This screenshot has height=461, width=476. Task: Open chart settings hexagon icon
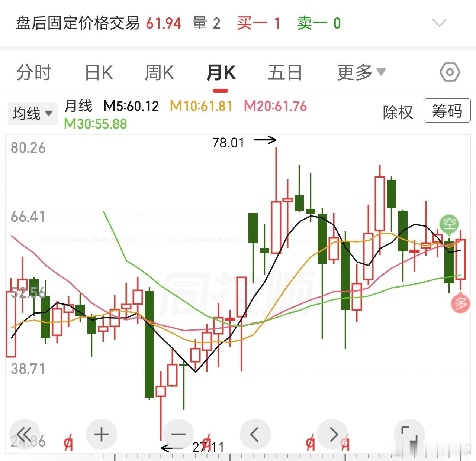(x=450, y=72)
